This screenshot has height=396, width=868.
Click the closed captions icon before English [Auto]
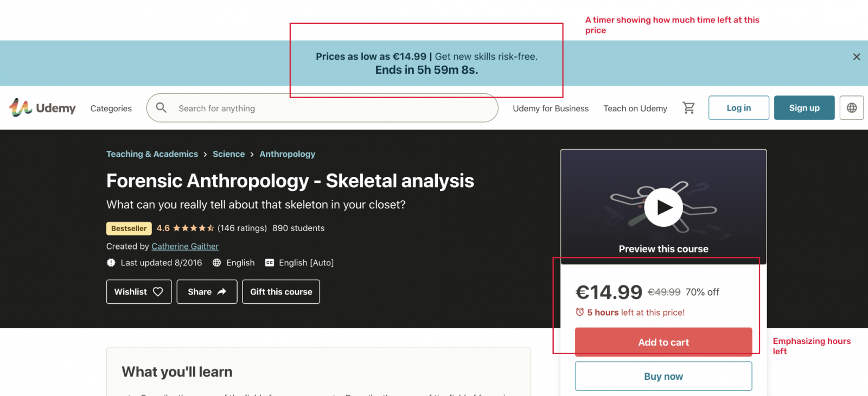point(269,263)
